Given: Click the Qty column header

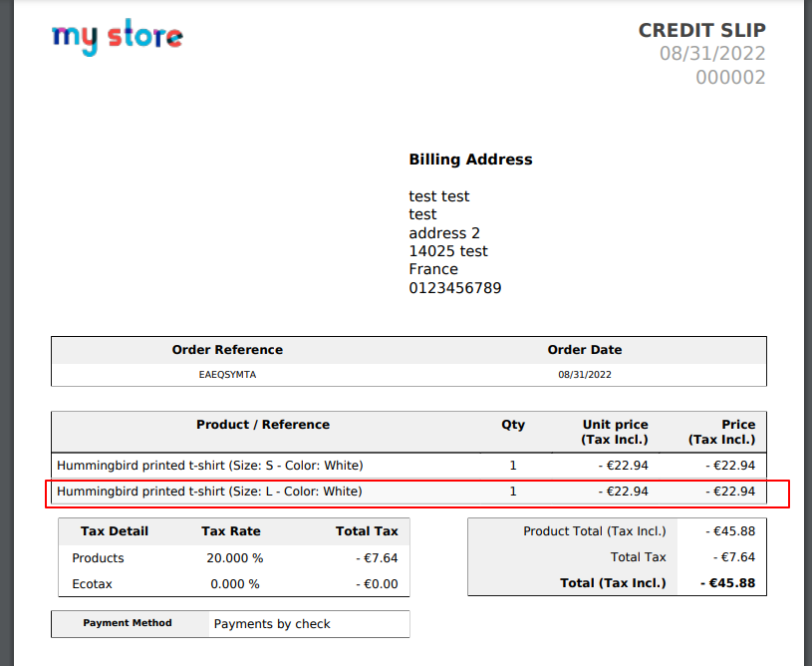Looking at the screenshot, I should (513, 425).
